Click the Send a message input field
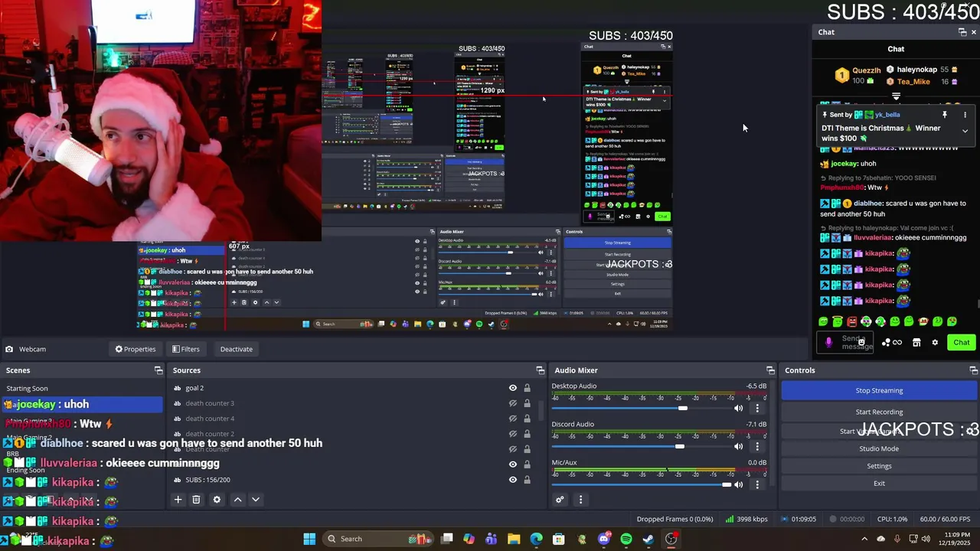Viewport: 980px width, 551px height. coord(846,343)
